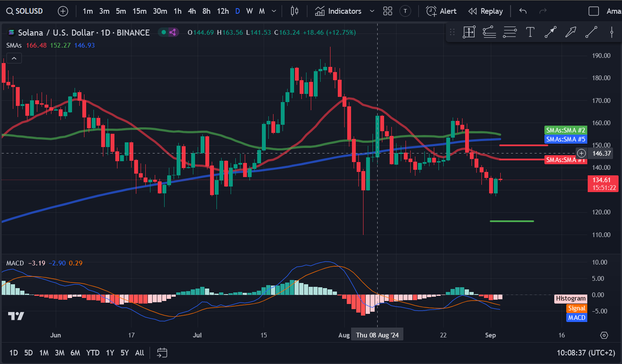Open timezone menu showing 10:08:37 (UTC+2)
This screenshot has height=364, width=622.
586,353
